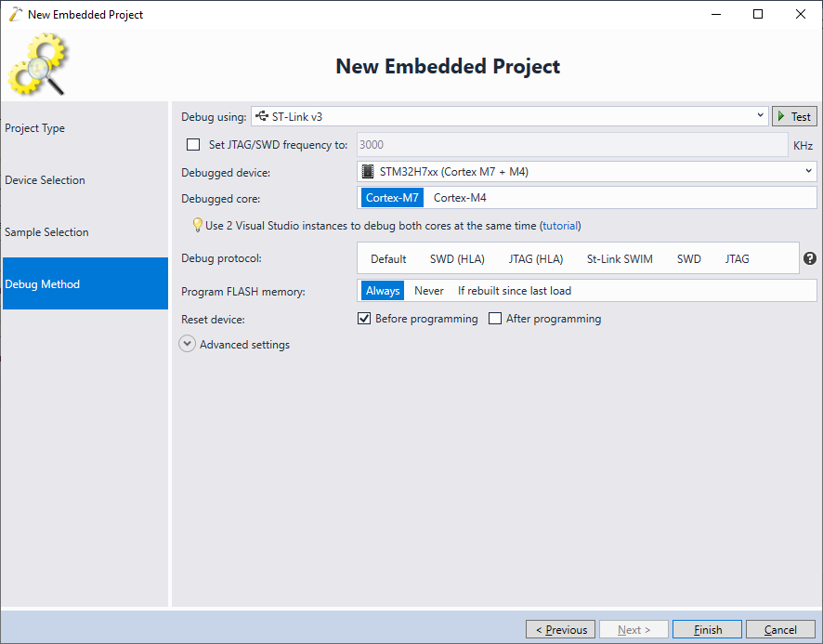The image size is (823, 644).
Task: Choose SWD (HLA) debug protocol
Action: [457, 258]
